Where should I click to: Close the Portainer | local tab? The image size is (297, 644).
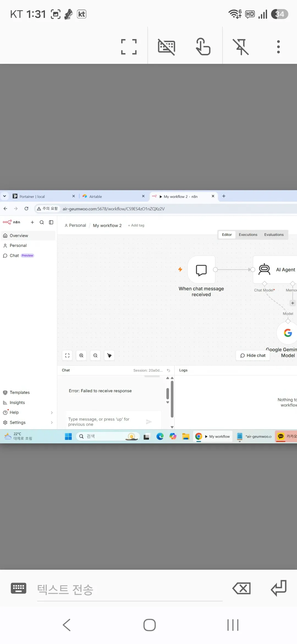coord(74,196)
